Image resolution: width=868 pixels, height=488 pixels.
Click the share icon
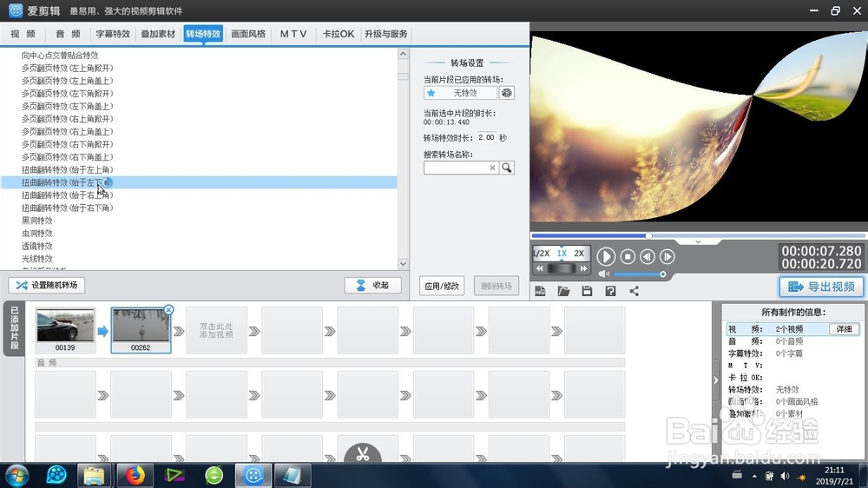[635, 291]
